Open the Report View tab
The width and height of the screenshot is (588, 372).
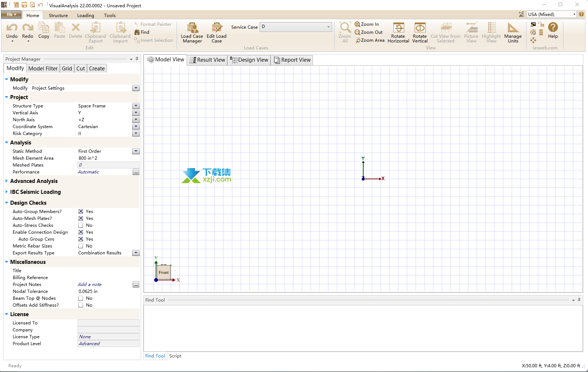[x=292, y=60]
